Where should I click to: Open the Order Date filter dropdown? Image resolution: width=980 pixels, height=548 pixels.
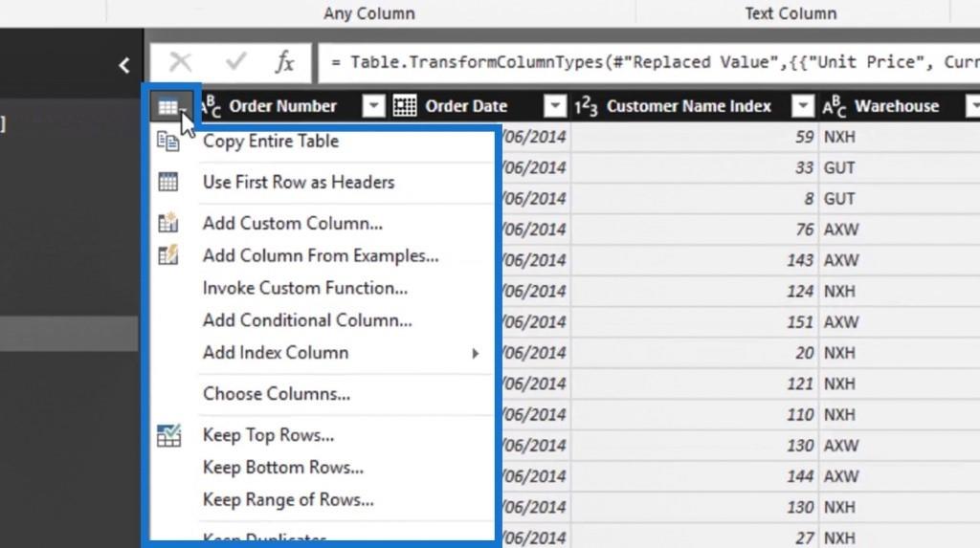pos(554,106)
